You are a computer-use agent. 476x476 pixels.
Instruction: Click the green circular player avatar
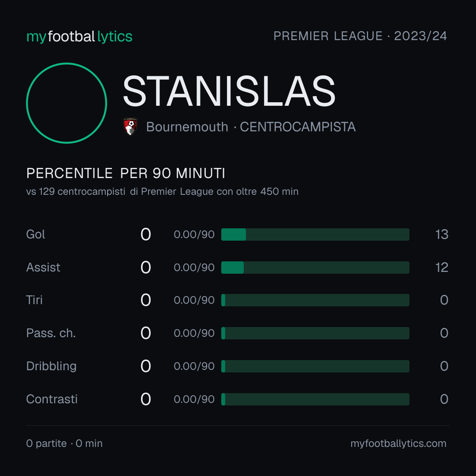coord(67,103)
